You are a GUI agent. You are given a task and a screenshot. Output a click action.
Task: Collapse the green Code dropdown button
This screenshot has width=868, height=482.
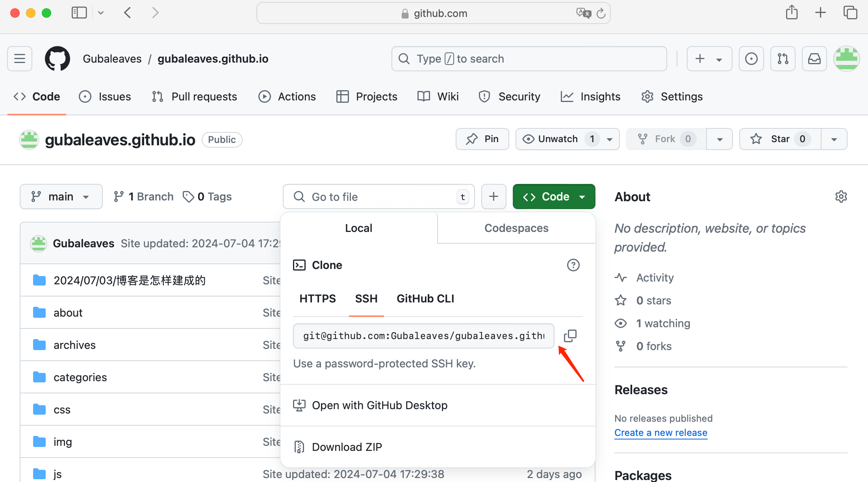pos(554,197)
